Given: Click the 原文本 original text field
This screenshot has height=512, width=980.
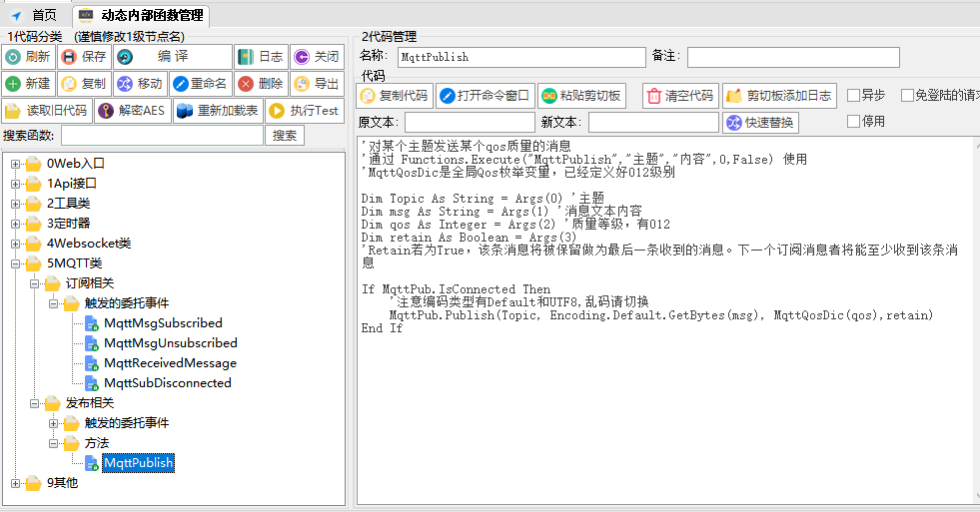Looking at the screenshot, I should click(x=470, y=123).
